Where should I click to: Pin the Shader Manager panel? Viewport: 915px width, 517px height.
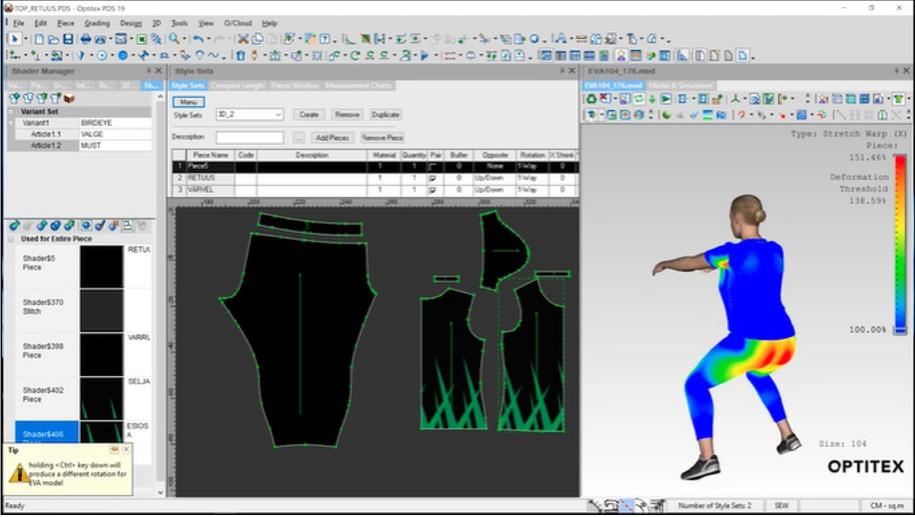(148, 71)
